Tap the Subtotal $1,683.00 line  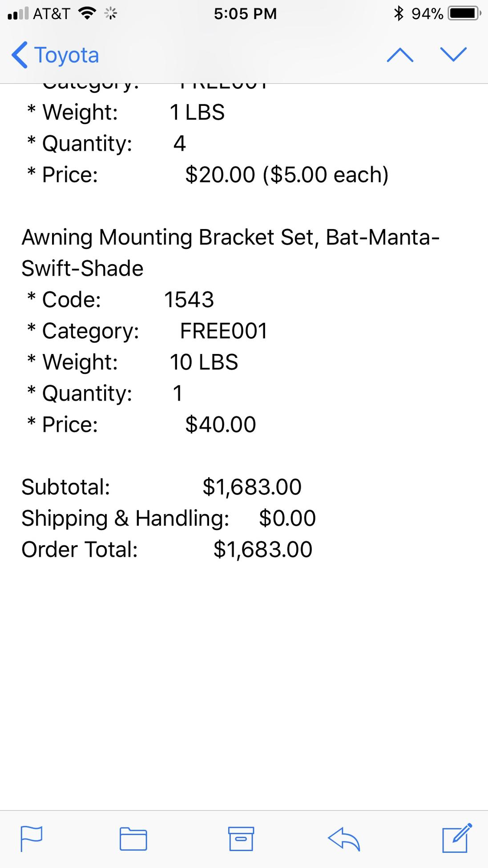pos(161,487)
